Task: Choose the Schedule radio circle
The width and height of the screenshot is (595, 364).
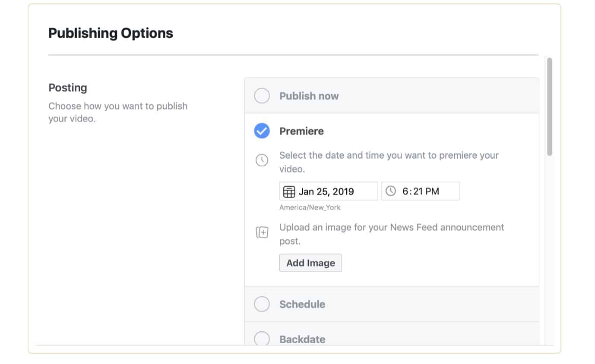Action: 262,304
